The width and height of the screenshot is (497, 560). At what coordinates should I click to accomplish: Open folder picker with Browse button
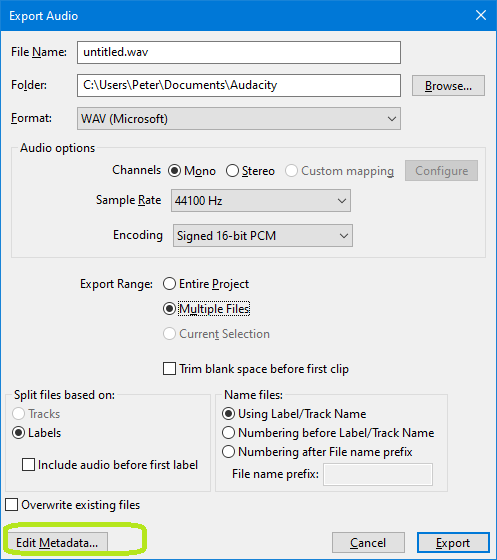click(448, 86)
